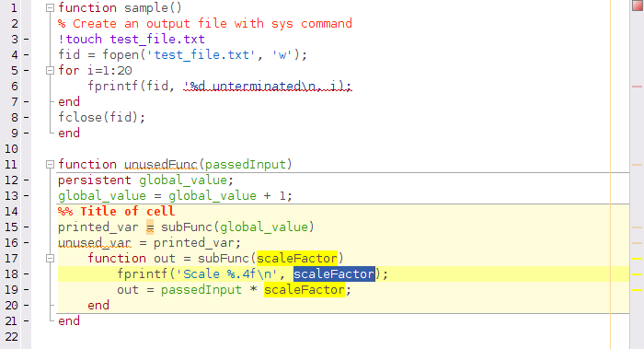Click the '%% Title of cell' heading

click(116, 211)
